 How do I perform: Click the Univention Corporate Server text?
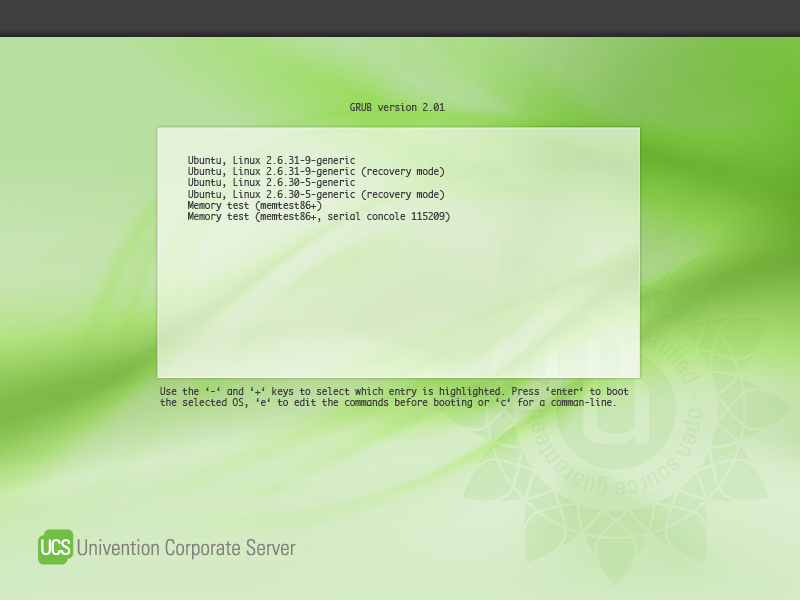tap(186, 548)
